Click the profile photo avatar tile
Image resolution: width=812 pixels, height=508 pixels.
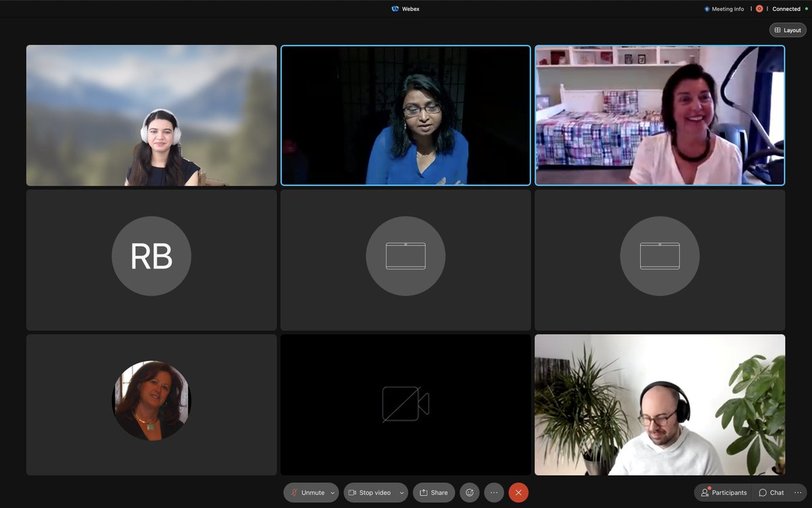[x=152, y=400]
